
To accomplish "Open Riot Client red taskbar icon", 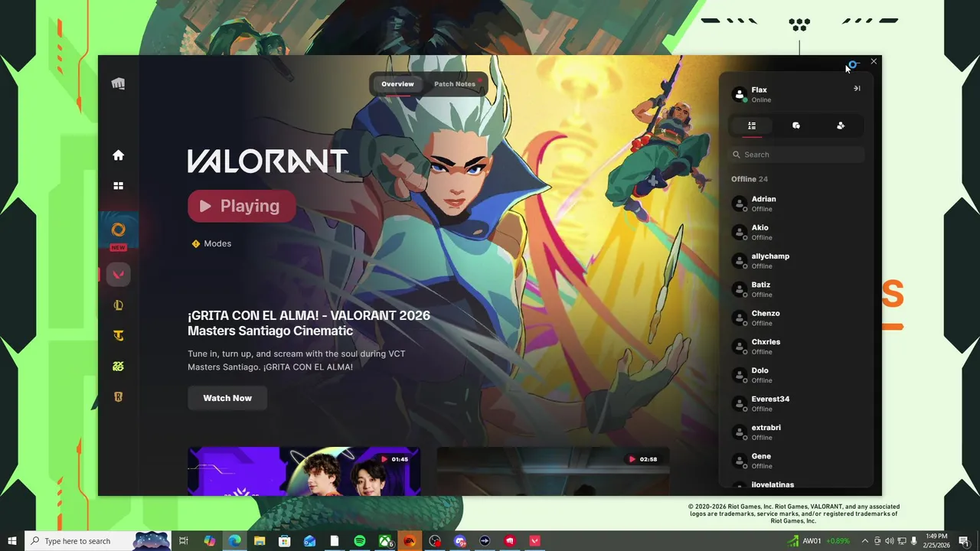I will tap(510, 541).
